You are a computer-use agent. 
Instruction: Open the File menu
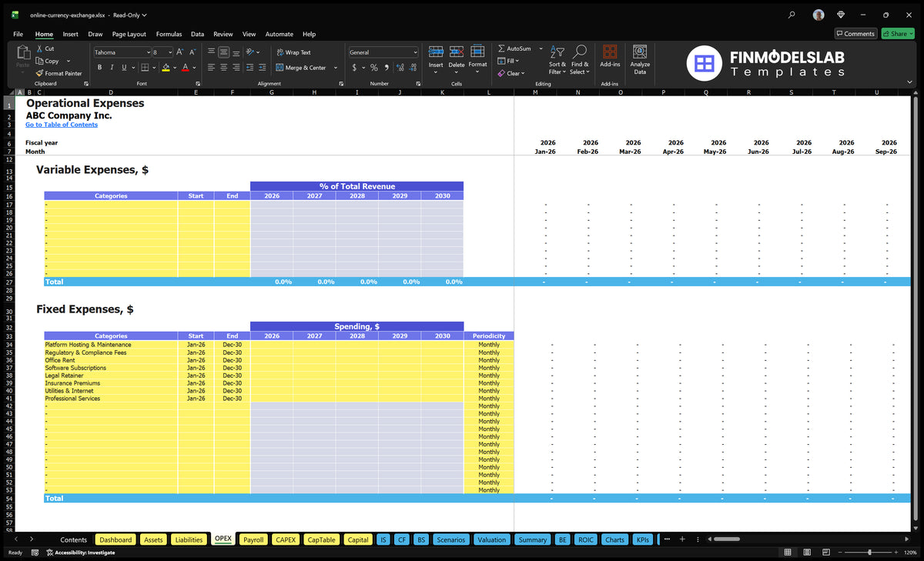(x=18, y=34)
